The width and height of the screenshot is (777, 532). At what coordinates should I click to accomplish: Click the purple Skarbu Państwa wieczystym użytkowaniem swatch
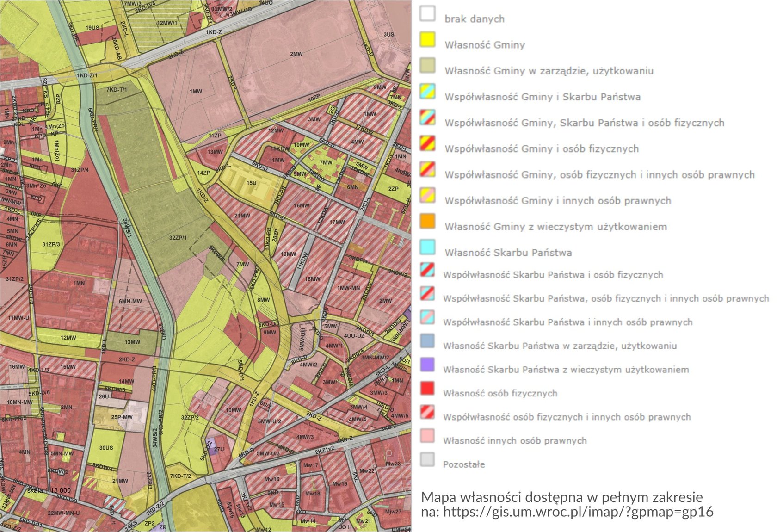[427, 364]
